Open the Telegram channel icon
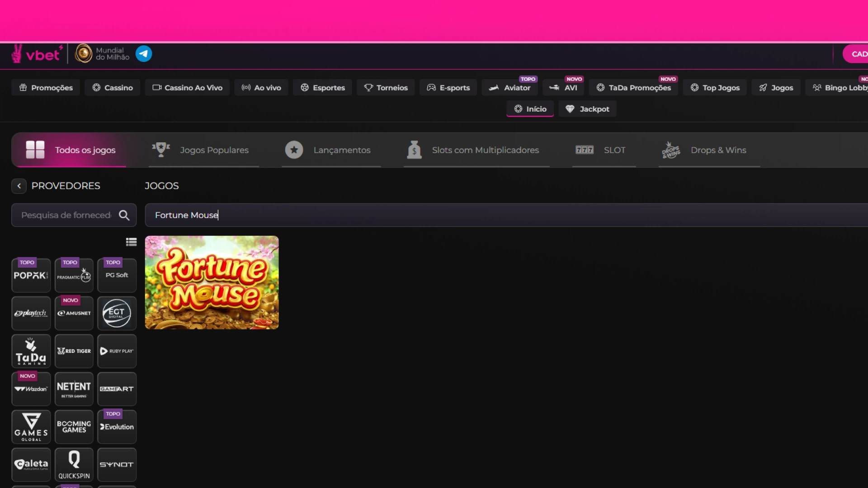The height and width of the screenshot is (488, 868). coord(144,54)
